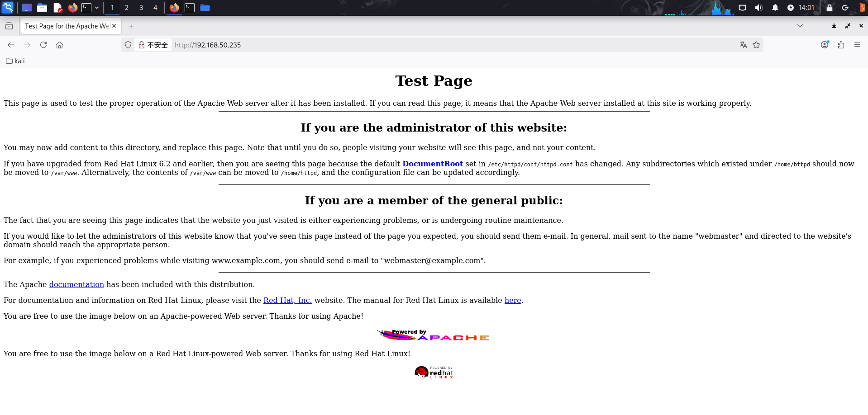Toggle the volume speaker in system tray
This screenshot has height=415, width=868.
(x=759, y=8)
